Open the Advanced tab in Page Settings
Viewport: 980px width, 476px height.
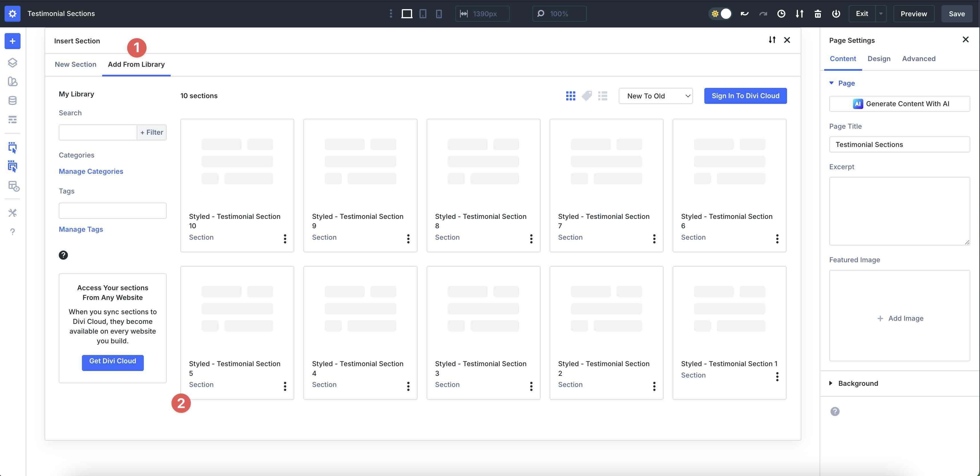coord(919,59)
